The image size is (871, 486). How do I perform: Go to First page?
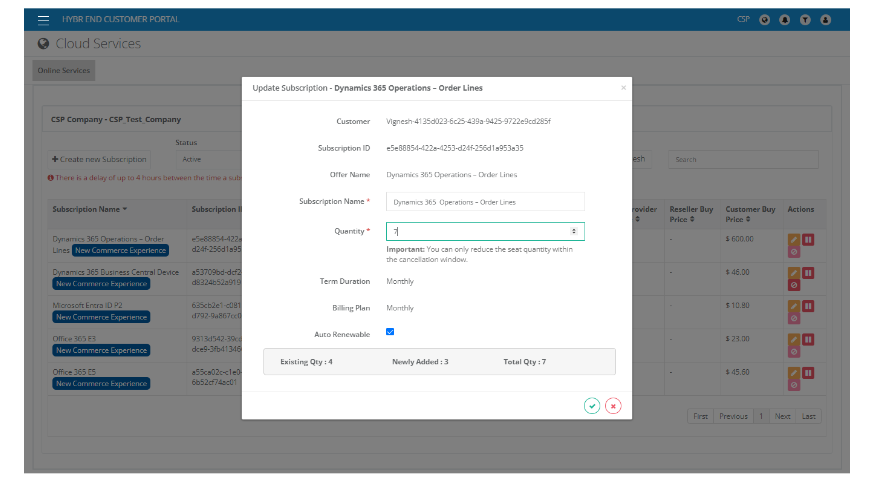700,416
